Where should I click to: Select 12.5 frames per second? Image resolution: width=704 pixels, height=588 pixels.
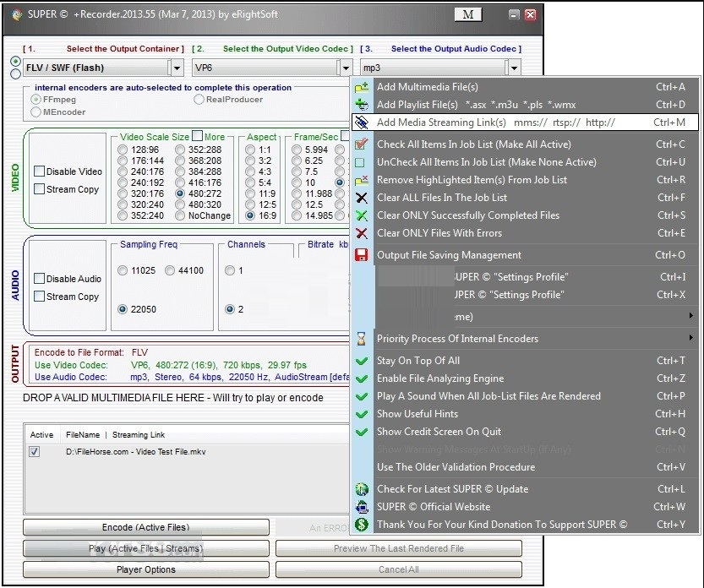point(297,204)
